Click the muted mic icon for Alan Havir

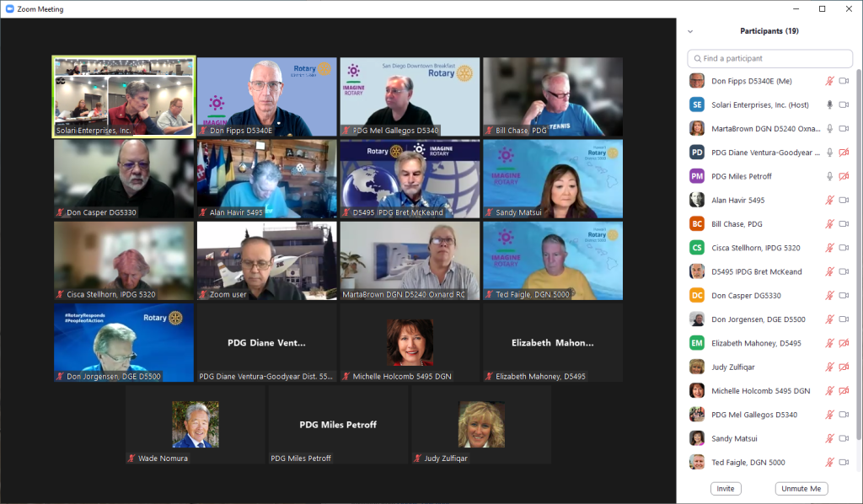tap(829, 200)
